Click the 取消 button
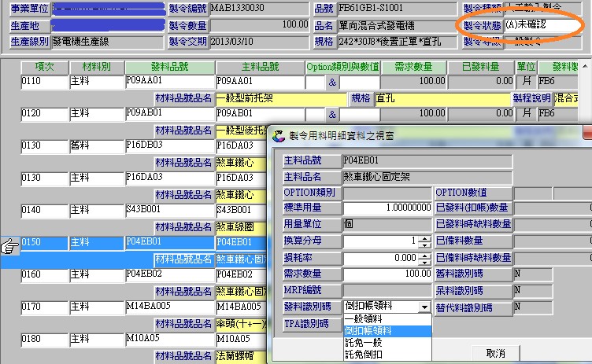 tap(495, 354)
